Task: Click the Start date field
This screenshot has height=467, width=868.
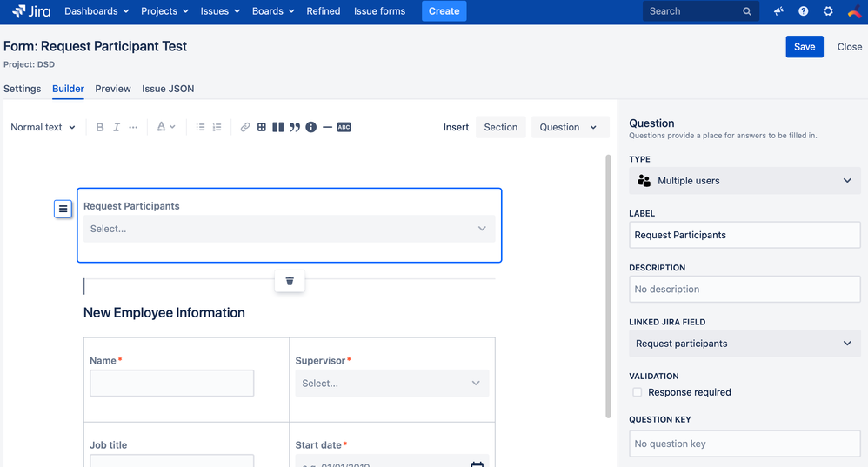Action: (392, 462)
